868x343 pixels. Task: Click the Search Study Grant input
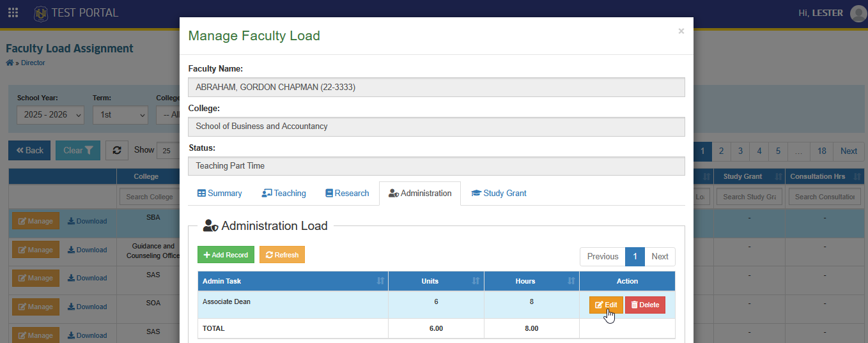(750, 197)
